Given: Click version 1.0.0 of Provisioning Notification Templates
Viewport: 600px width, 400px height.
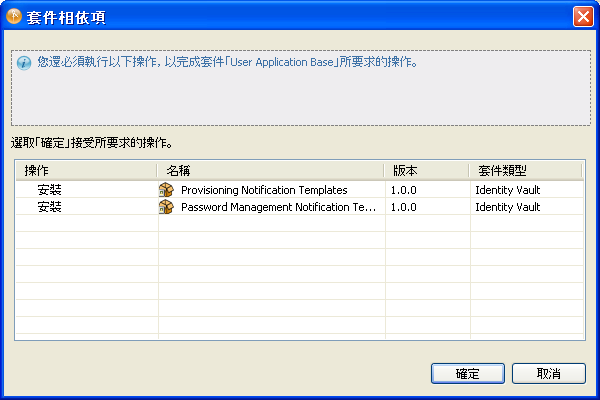Looking at the screenshot, I should (404, 190).
